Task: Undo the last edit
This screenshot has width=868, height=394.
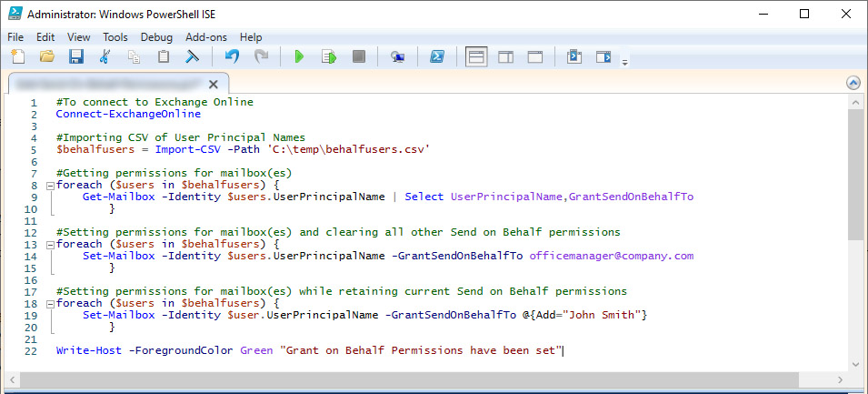Action: [x=232, y=56]
